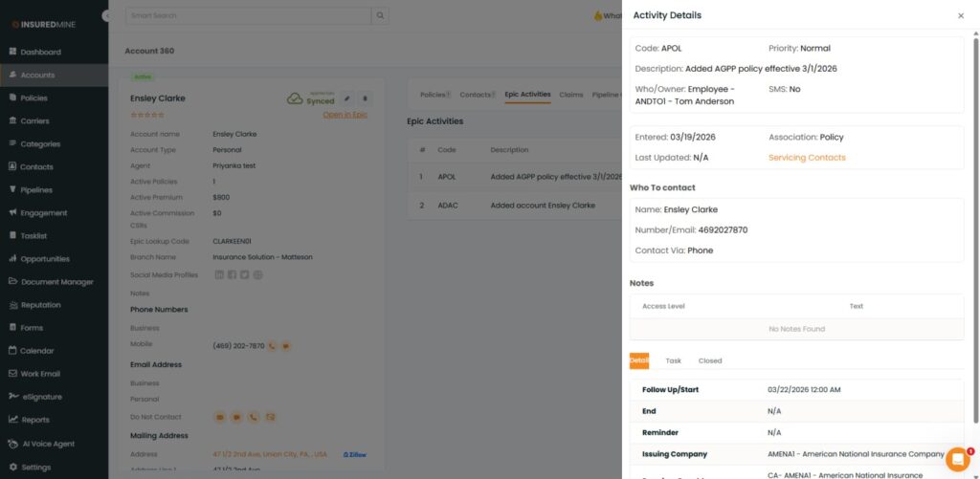The image size is (980, 479).
Task: Click the Smart Search magnifier icon
Action: click(x=380, y=16)
